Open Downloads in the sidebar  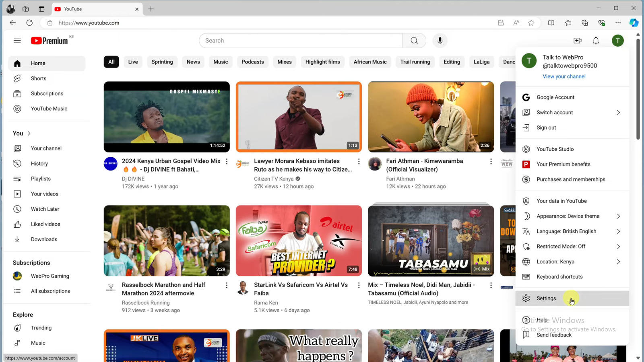pyautogui.click(x=47, y=239)
